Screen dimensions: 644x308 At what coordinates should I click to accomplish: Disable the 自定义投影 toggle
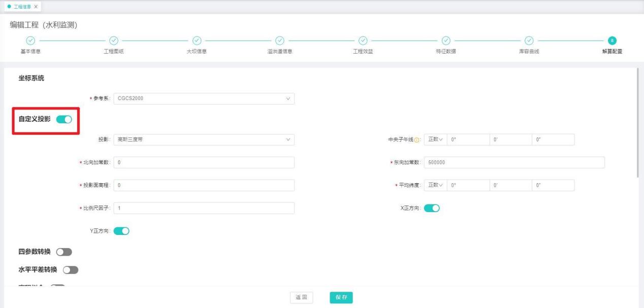(64, 119)
